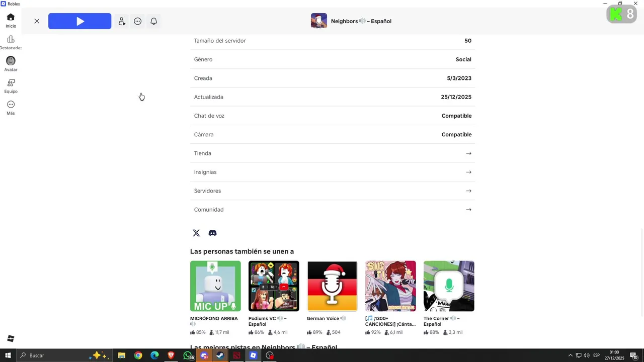Click the Cámara Compatible value

click(456, 135)
